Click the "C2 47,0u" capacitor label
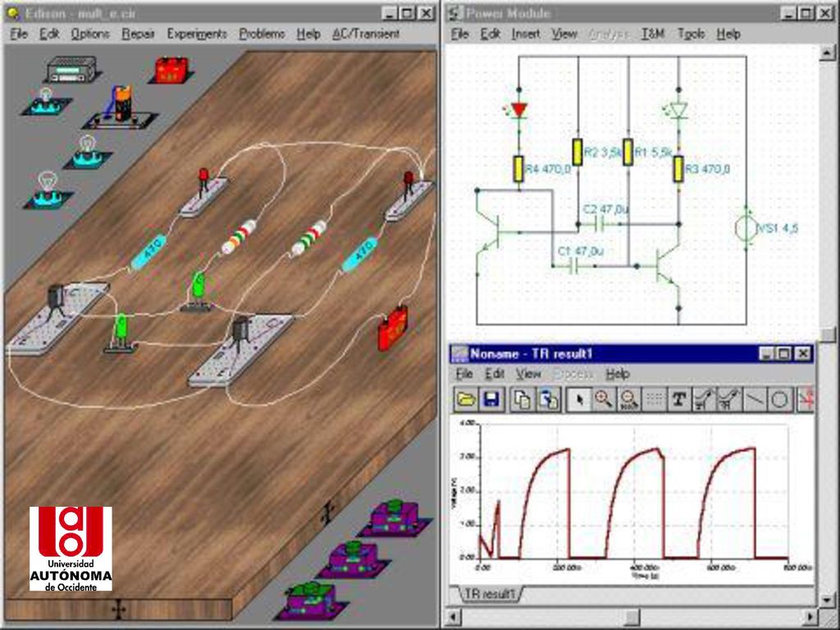This screenshot has height=630, width=840. click(605, 209)
